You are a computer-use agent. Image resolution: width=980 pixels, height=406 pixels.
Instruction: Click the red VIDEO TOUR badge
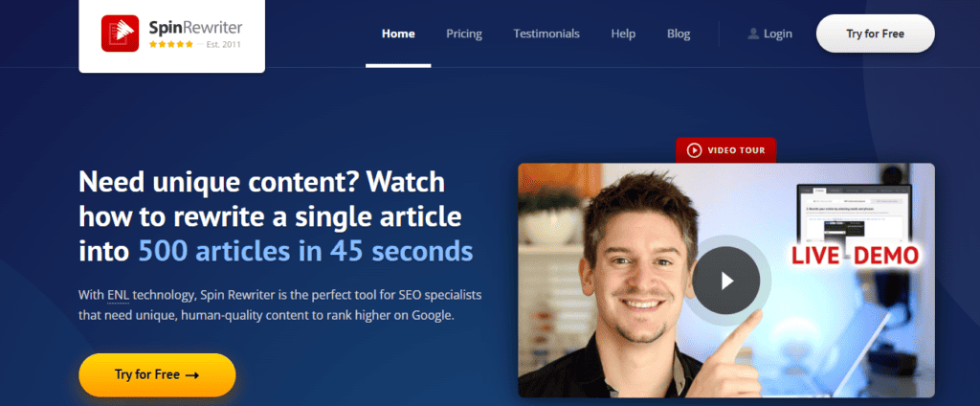(725, 150)
